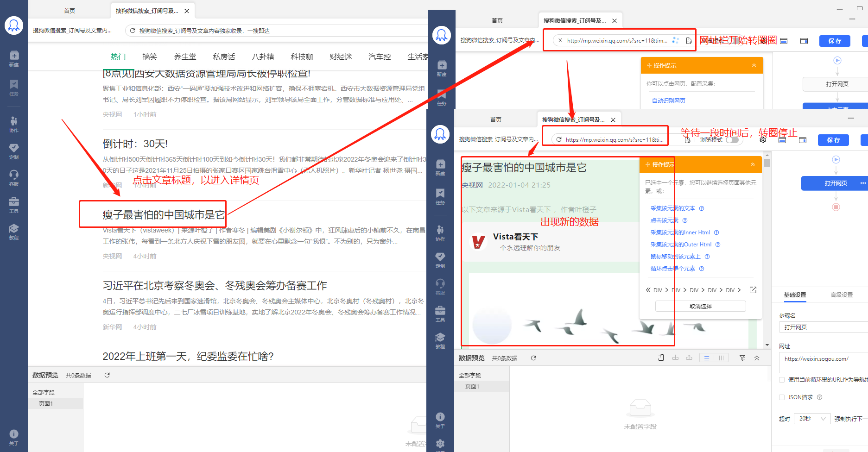
Task: Click 点击该元素 option
Action: pos(664,220)
